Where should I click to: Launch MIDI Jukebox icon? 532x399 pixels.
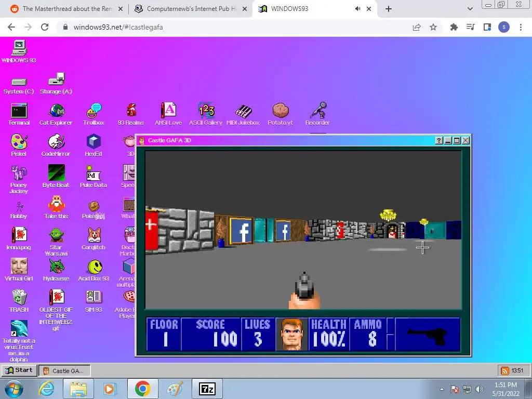click(243, 115)
